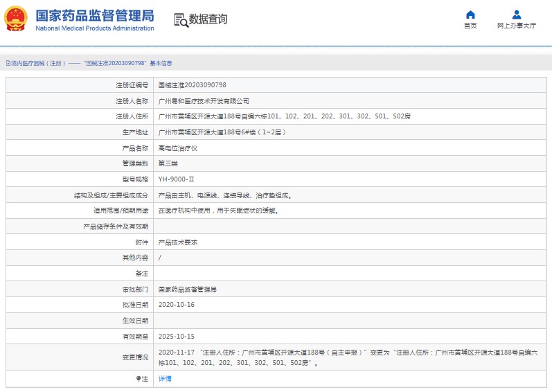
Task: Click the 生效日期 label
Action: click(135, 321)
